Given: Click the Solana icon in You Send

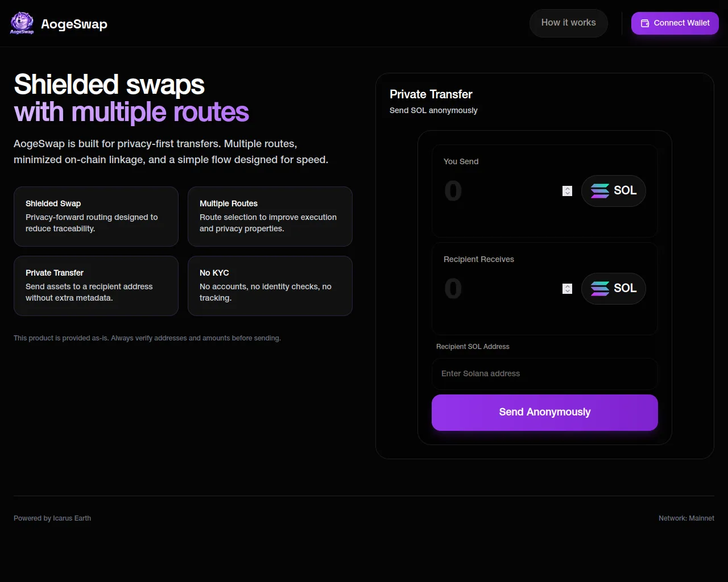Looking at the screenshot, I should pyautogui.click(x=599, y=191).
